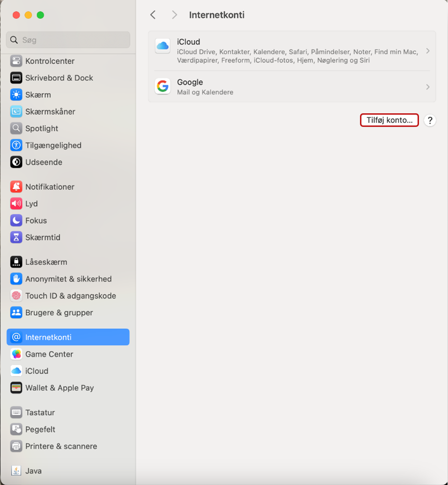Open the Printere & scannere icon
This screenshot has height=485, width=448.
click(16, 446)
